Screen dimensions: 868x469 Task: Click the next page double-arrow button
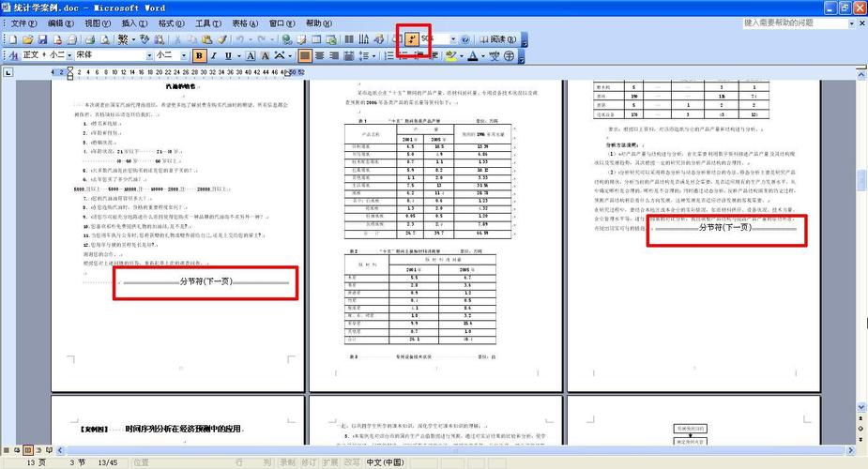[860, 439]
